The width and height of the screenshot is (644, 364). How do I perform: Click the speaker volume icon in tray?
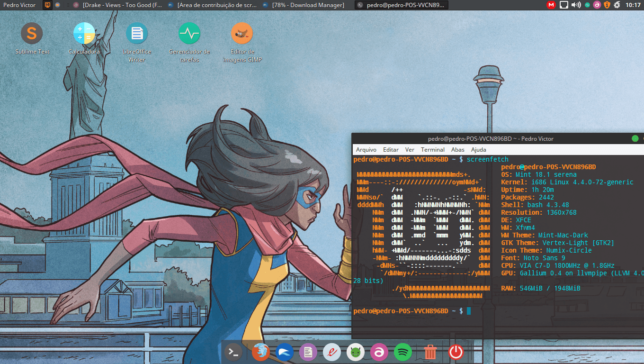pos(575,5)
